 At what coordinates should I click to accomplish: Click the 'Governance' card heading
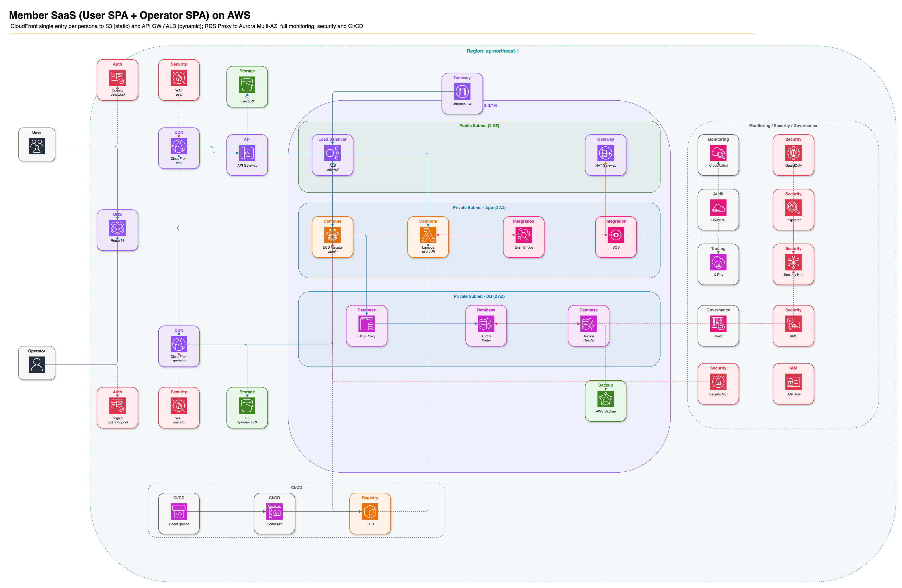coord(718,310)
